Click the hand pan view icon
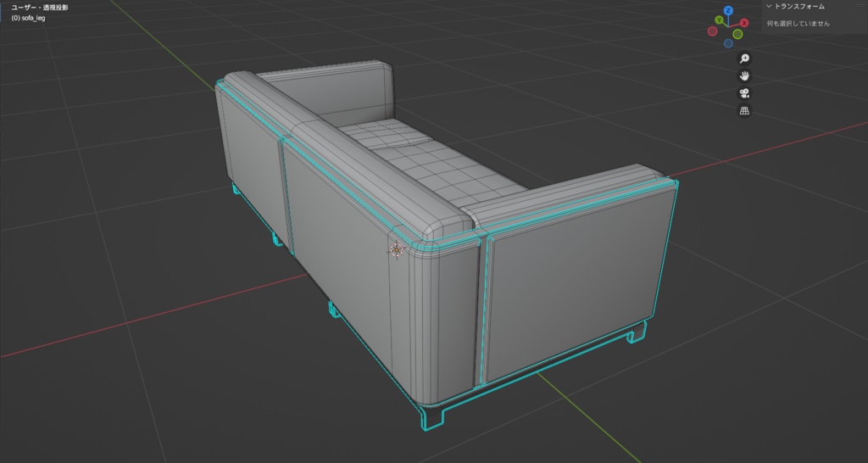The width and height of the screenshot is (868, 463). (744, 75)
